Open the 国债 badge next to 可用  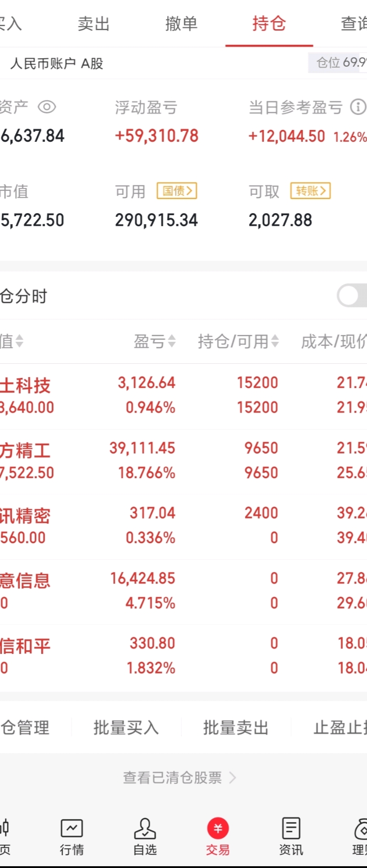pos(177,191)
